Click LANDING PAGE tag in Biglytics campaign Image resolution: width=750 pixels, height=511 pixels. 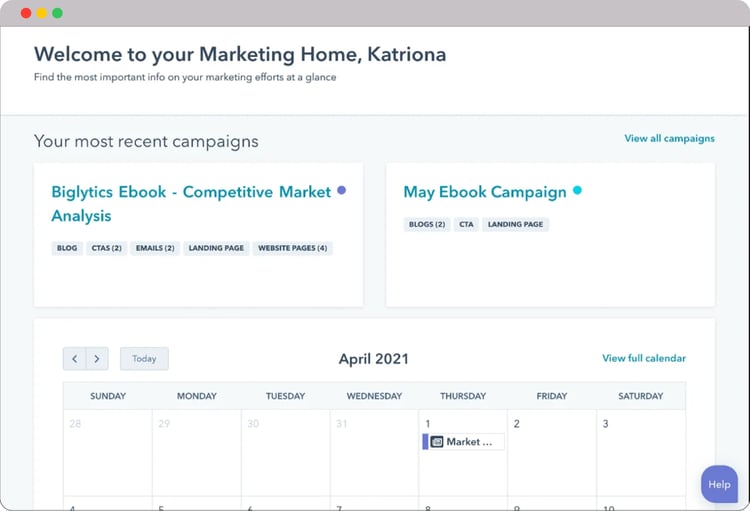tap(216, 248)
